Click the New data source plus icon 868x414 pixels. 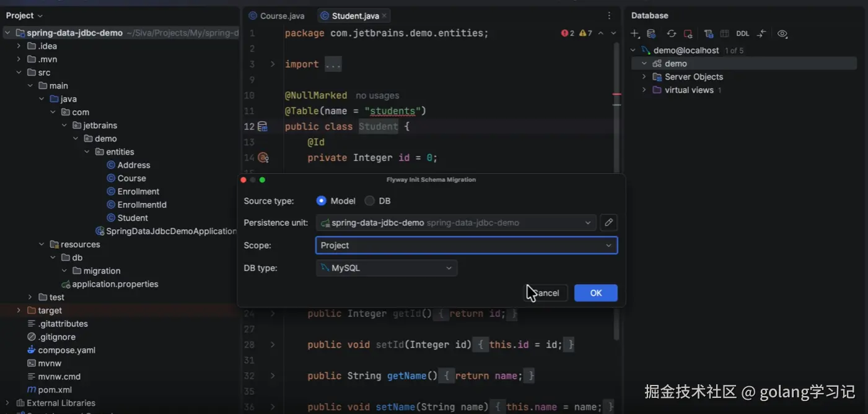coord(635,34)
